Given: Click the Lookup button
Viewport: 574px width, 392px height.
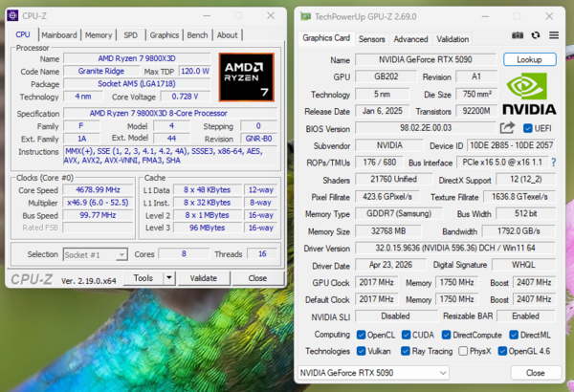Looking at the screenshot, I should coord(529,59).
